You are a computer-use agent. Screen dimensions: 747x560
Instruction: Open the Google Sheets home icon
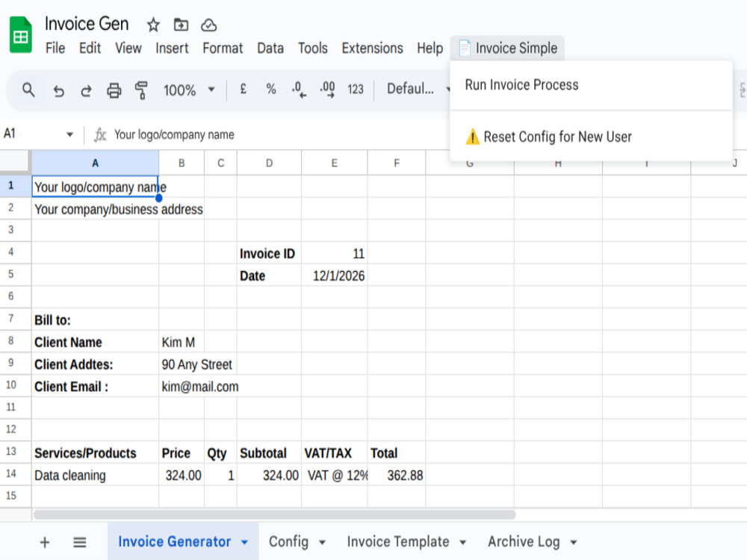20,35
